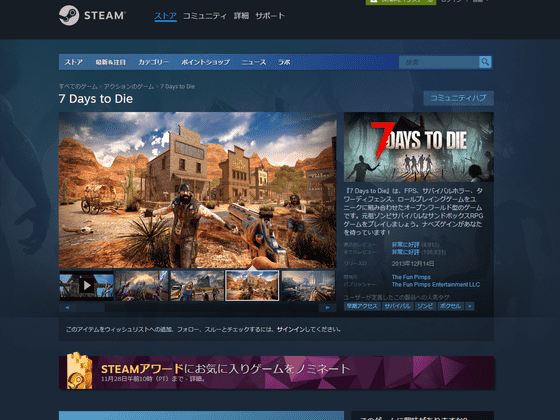Image resolution: width=560 pixels, height=420 pixels.
Task: Select the zombies-in-field screenshot thumbnail, second in strip
Action: coord(142,285)
